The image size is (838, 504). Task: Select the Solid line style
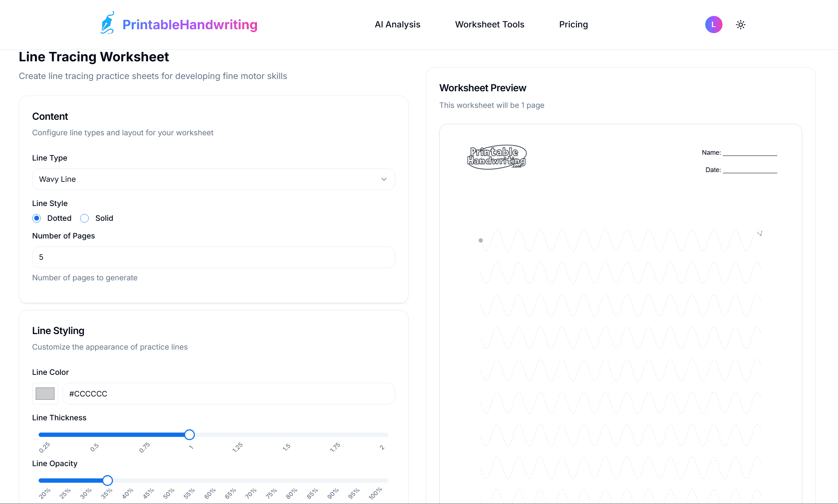(x=84, y=218)
